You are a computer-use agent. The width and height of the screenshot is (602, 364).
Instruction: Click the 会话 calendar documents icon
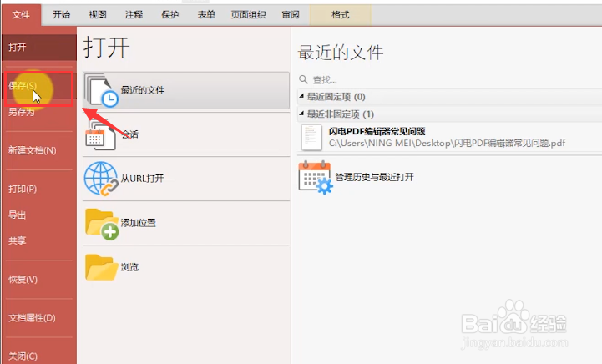(x=100, y=134)
